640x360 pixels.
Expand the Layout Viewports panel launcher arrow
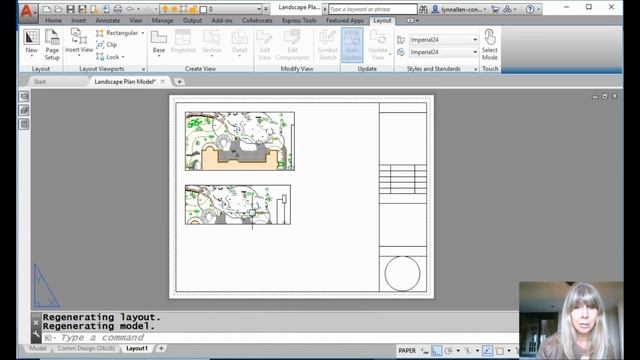[143, 69]
